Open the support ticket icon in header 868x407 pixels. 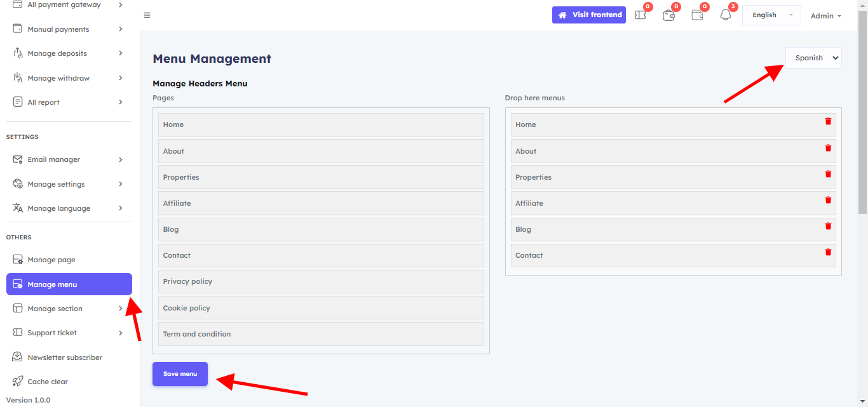tap(641, 15)
